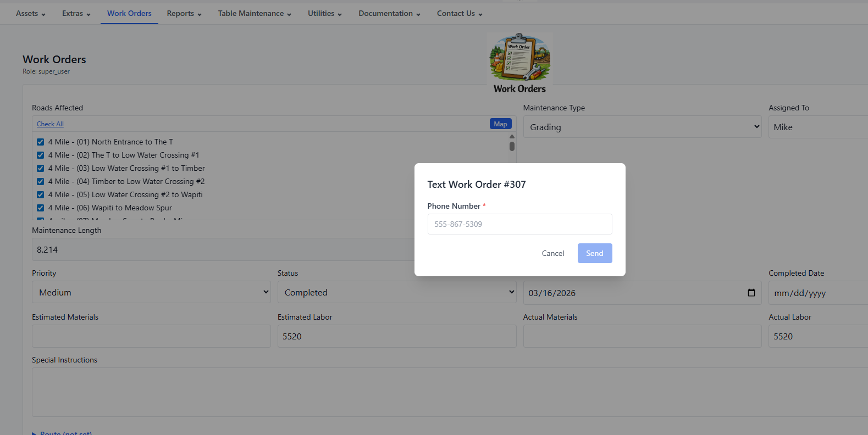Expand the Documentation menu
This screenshot has height=435, width=868.
coord(389,13)
